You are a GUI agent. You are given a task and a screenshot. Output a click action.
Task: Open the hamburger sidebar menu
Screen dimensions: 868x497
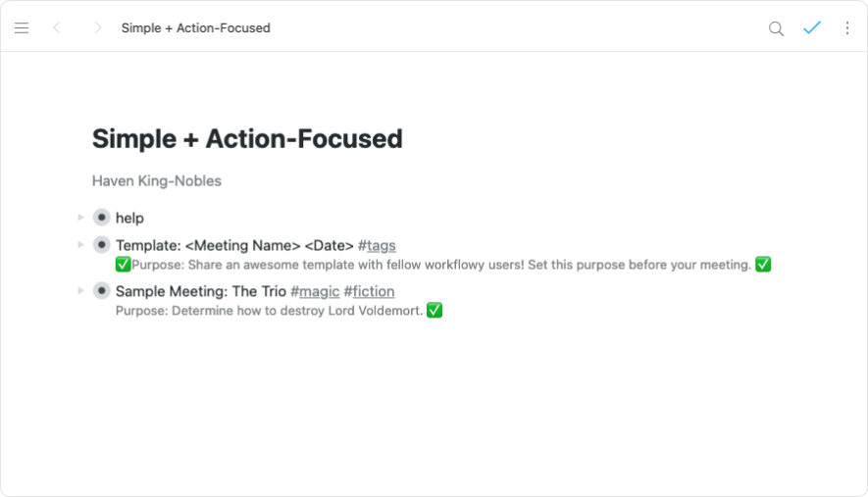click(x=22, y=28)
